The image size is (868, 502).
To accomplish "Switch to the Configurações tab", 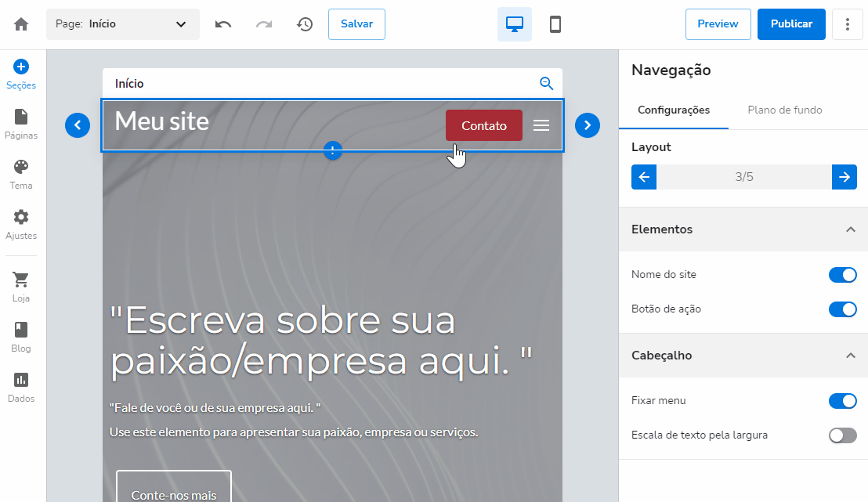I will (x=674, y=110).
